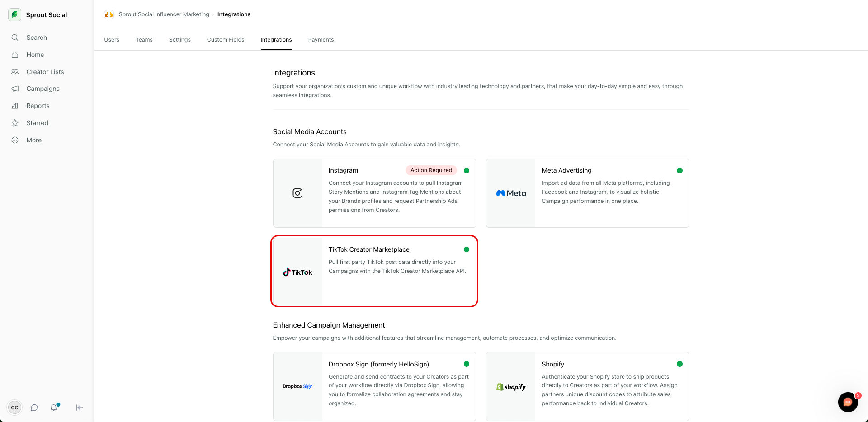Click Sprout Social Influencer Marketing breadcrumb
This screenshot has width=868, height=422.
pos(164,14)
